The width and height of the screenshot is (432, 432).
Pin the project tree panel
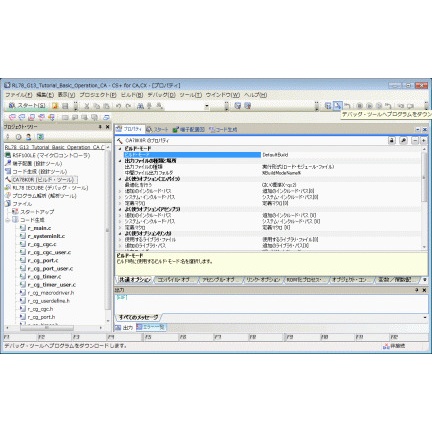pyautogui.click(x=100, y=127)
